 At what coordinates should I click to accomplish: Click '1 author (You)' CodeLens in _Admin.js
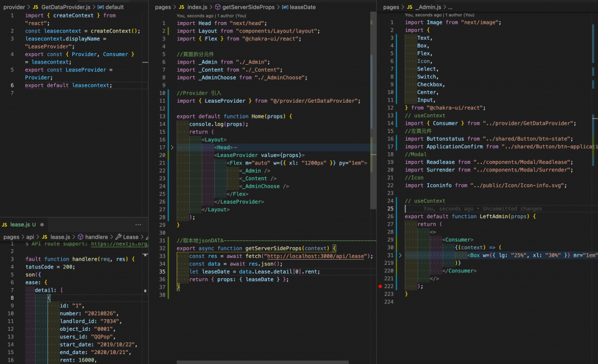460,15
